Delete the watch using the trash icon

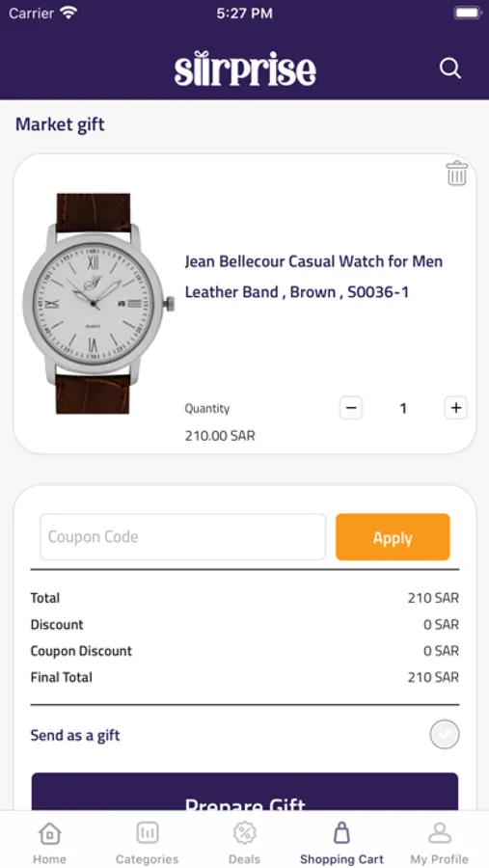click(x=457, y=173)
